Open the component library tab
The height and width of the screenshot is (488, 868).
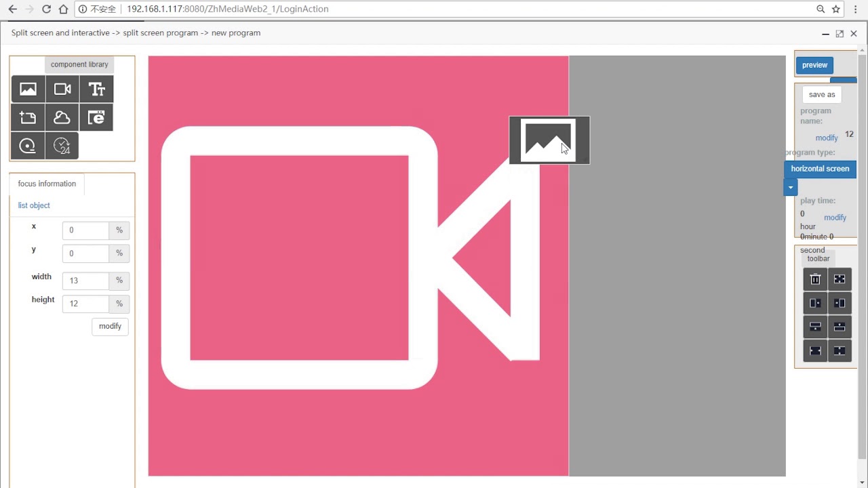tap(79, 64)
